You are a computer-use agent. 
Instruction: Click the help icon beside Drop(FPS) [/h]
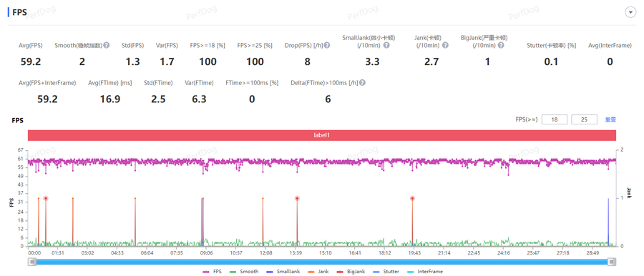point(327,46)
